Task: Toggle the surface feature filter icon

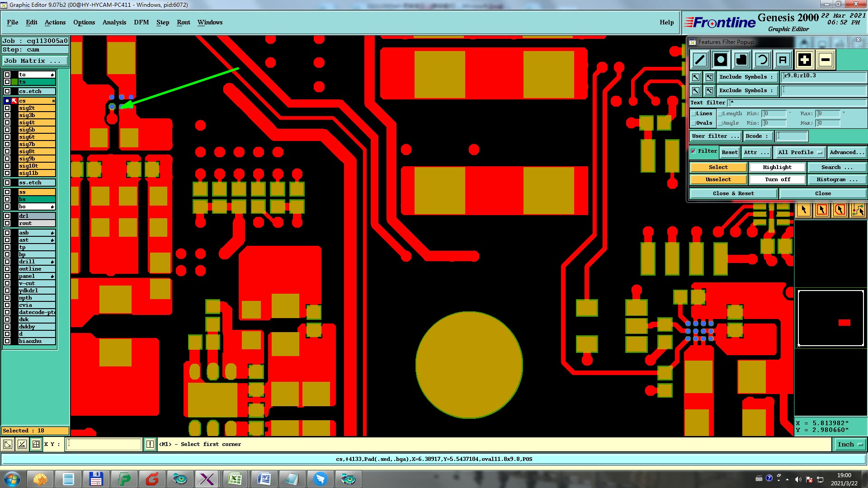Action: pos(741,60)
